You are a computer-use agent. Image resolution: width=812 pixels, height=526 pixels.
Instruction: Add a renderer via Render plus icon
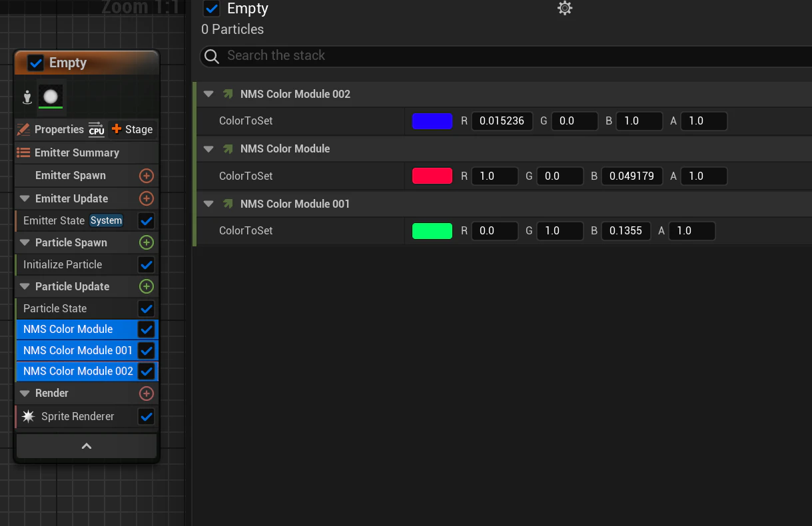pos(147,394)
